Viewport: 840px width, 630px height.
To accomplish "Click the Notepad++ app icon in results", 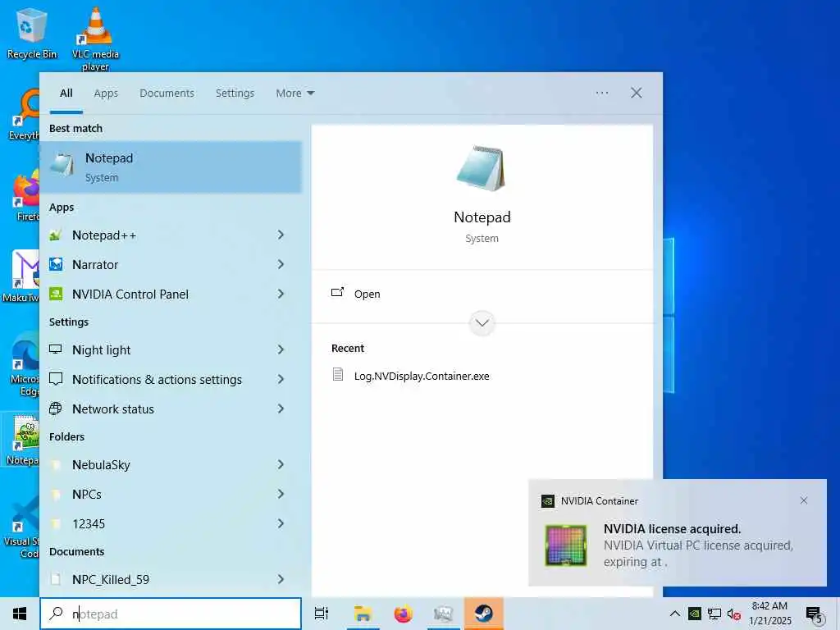I will [55, 235].
